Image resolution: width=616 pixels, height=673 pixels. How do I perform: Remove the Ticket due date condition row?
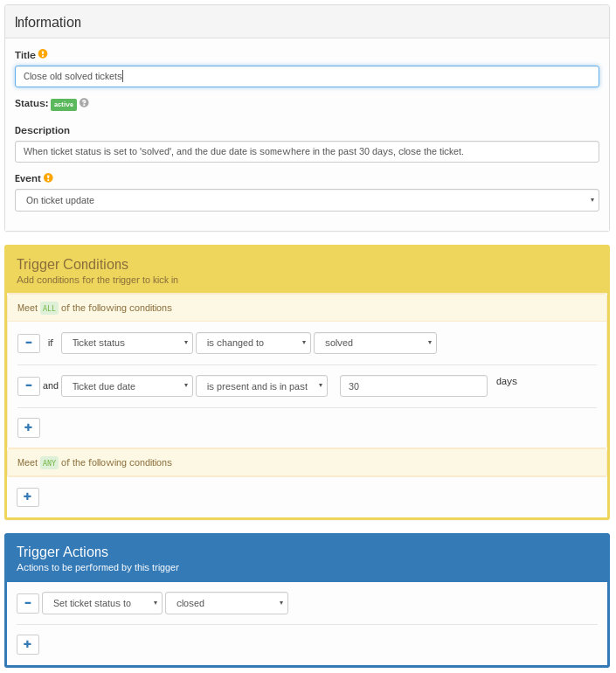(29, 385)
